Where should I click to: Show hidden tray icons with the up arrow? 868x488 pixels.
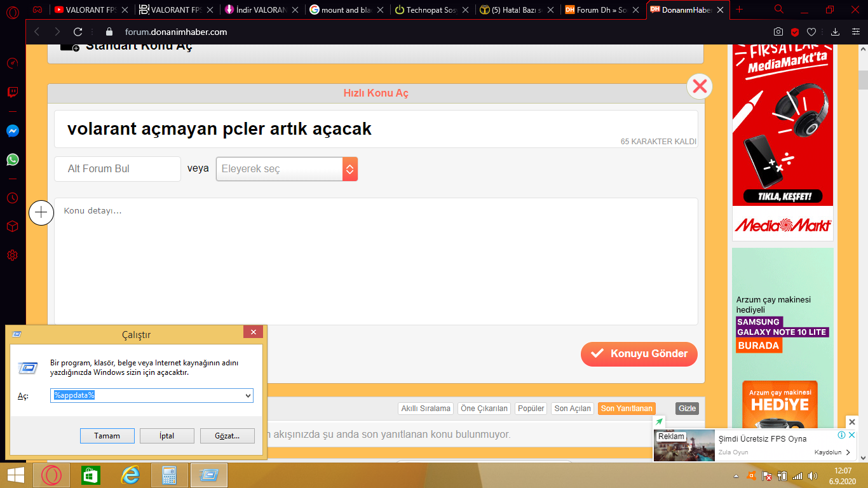click(736, 475)
